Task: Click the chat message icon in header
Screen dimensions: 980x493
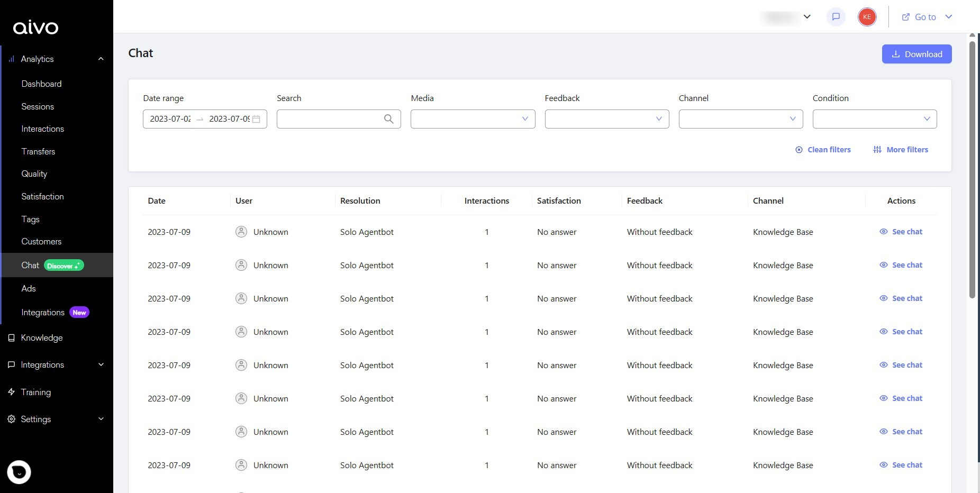Action: tap(836, 17)
